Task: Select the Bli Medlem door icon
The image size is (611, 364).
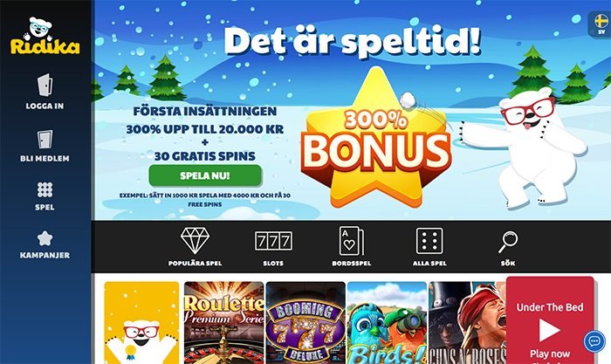Action: (45, 139)
